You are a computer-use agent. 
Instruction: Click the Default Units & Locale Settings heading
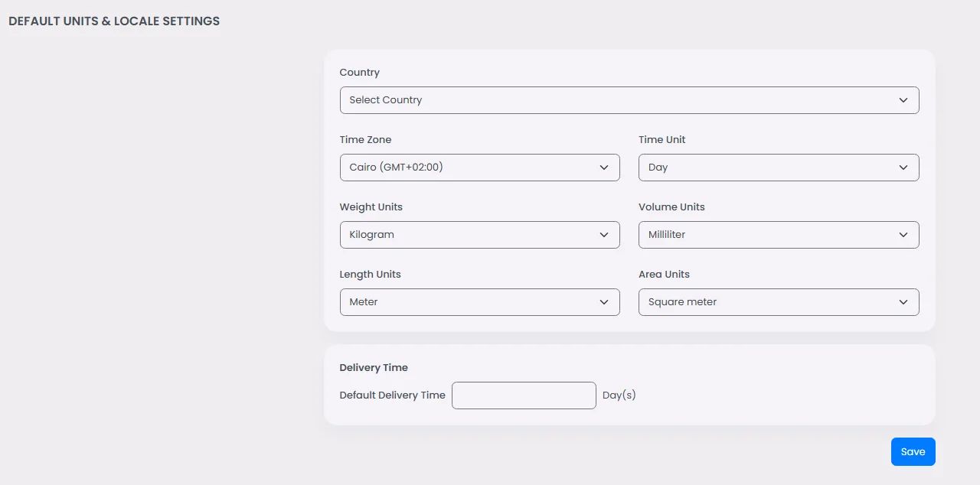[x=114, y=21]
